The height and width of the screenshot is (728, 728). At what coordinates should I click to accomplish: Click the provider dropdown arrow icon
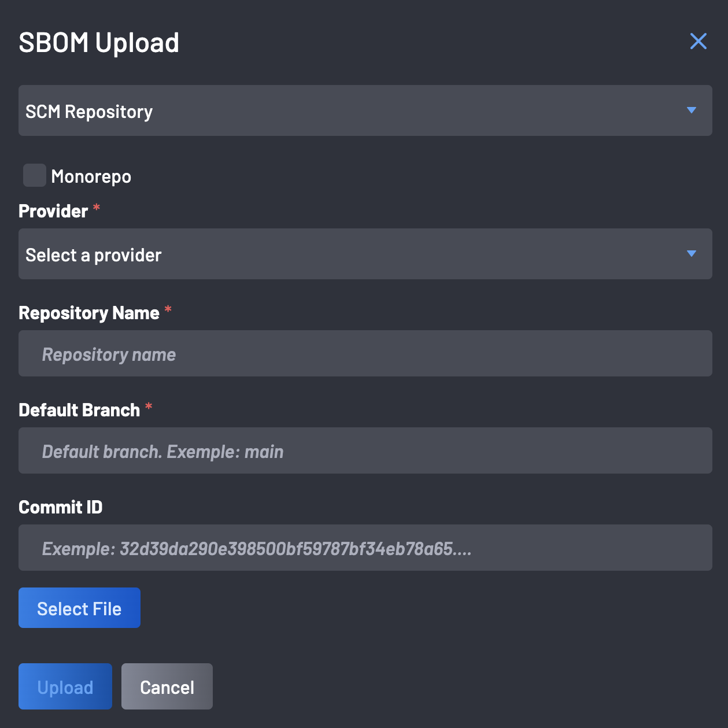(691, 253)
